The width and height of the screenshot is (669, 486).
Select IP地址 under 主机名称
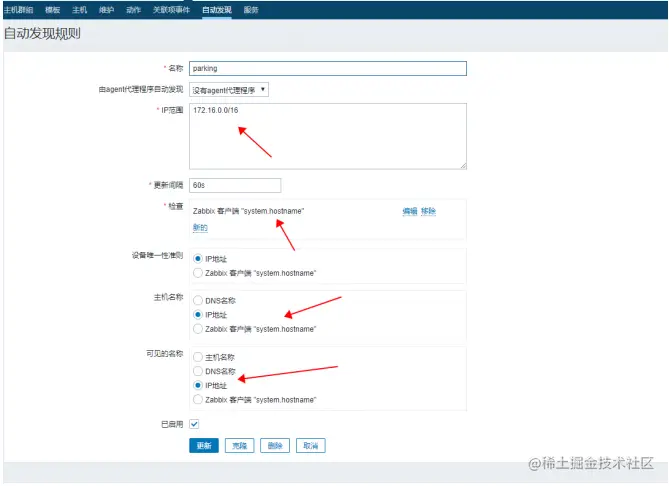pos(198,314)
